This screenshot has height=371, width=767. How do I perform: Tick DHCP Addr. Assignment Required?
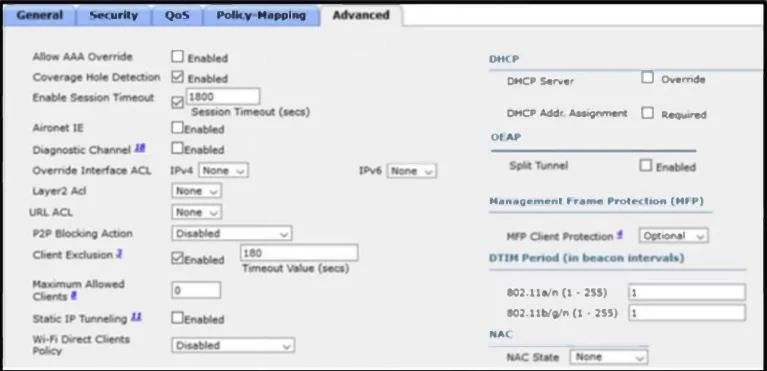[648, 114]
